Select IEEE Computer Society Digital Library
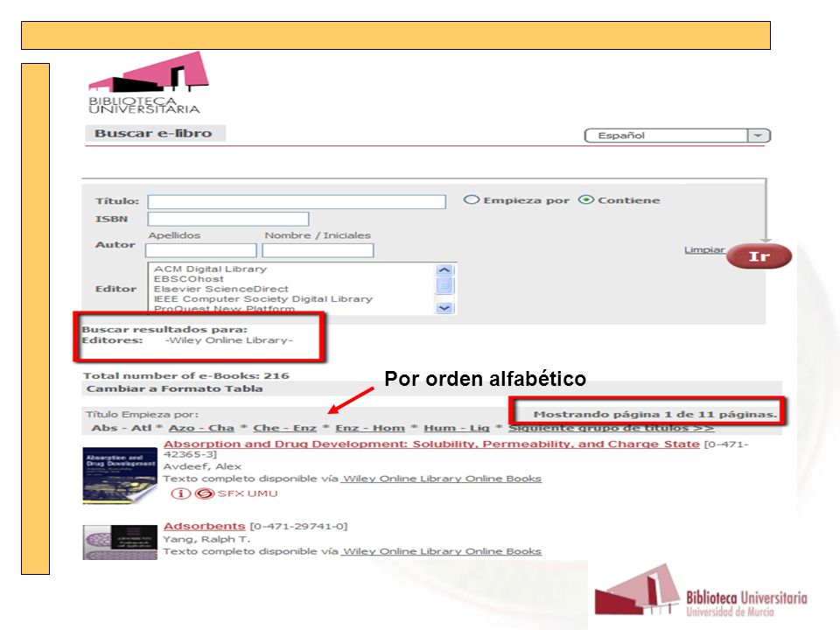 263,299
